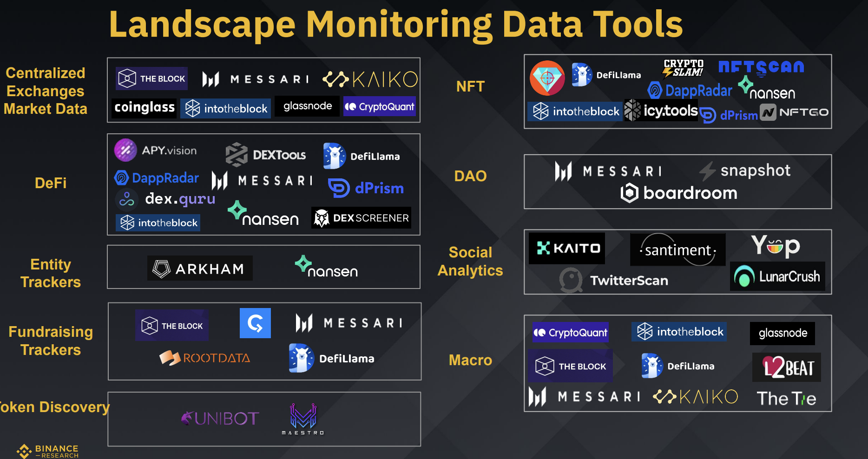
Task: Click Messari logo in Centralized Exchanges box
Action: [x=256, y=79]
